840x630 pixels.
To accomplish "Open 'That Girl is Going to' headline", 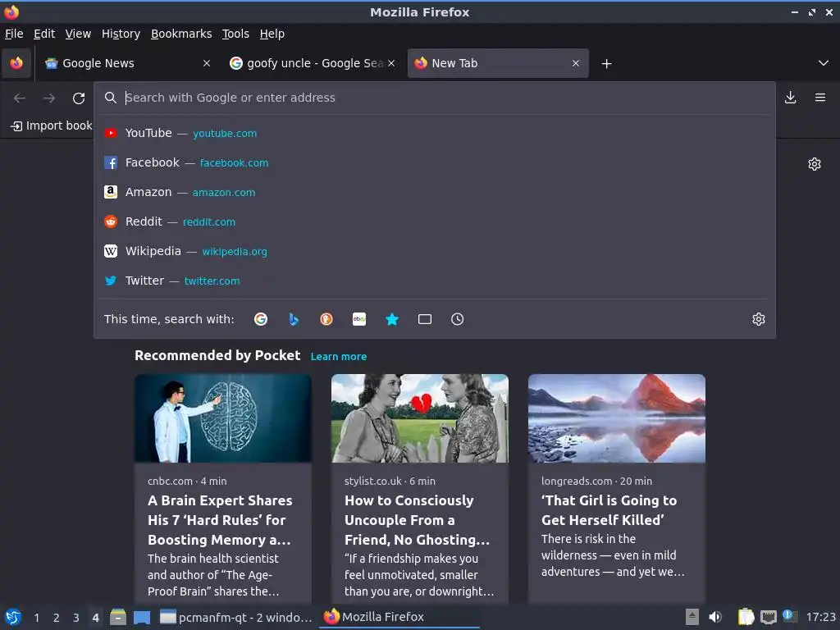I will 609,510.
